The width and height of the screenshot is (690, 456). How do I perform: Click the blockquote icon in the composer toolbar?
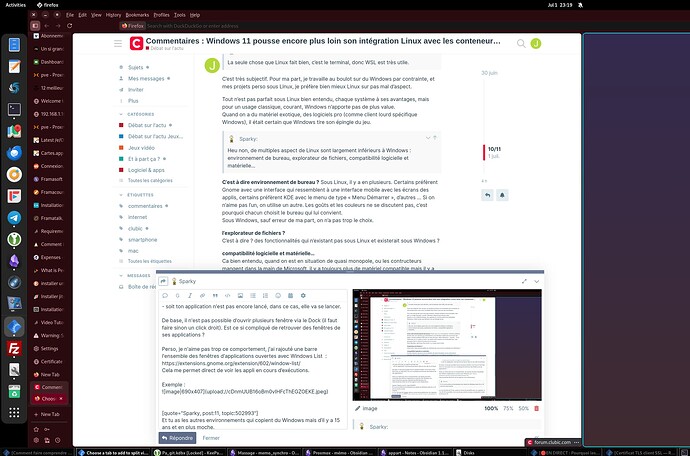pos(215,295)
